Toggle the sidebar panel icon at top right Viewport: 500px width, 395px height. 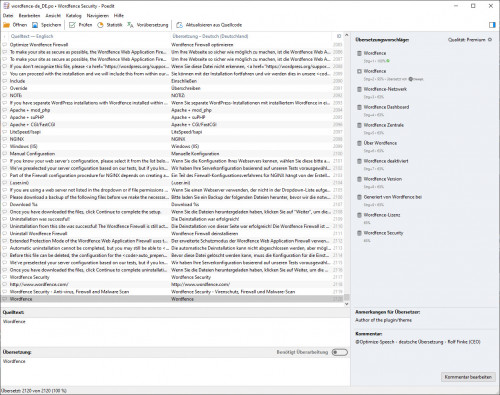[x=492, y=25]
